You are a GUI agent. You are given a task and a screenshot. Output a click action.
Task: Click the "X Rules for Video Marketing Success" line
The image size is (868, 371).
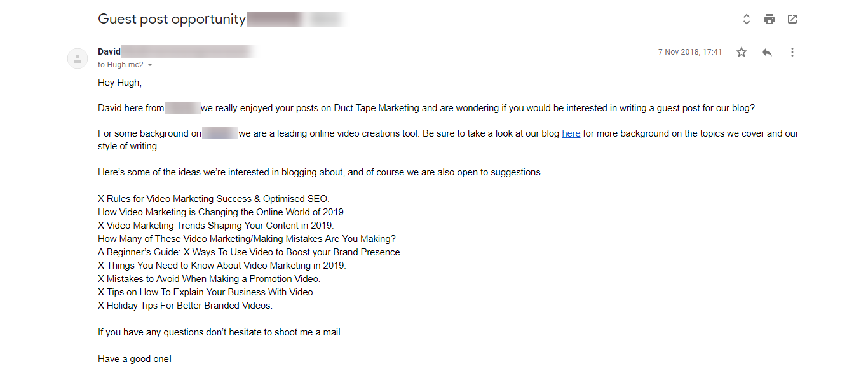pos(214,199)
